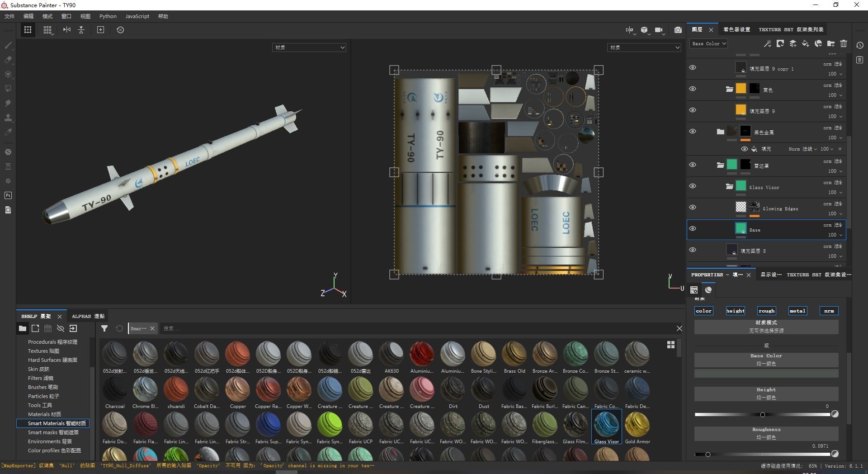Click the 3D cube view mode icon
The height and width of the screenshot is (474, 868).
pyautogui.click(x=644, y=30)
